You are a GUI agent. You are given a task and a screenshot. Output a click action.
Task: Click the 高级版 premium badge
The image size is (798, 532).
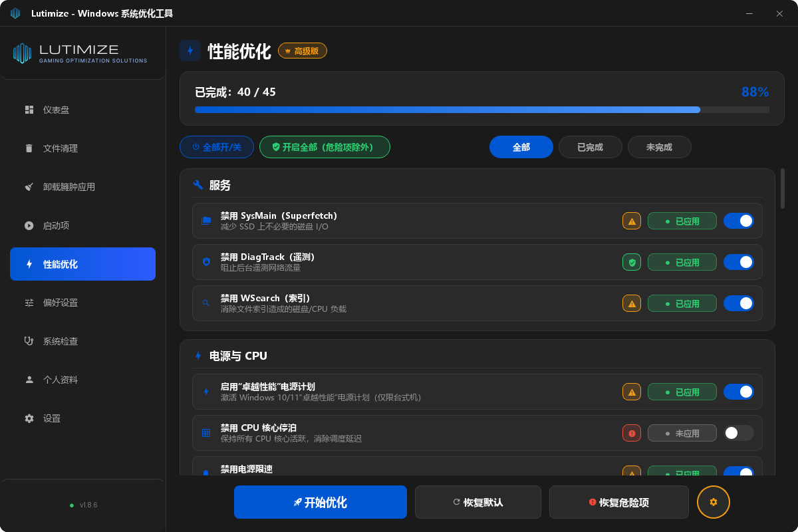coord(303,51)
